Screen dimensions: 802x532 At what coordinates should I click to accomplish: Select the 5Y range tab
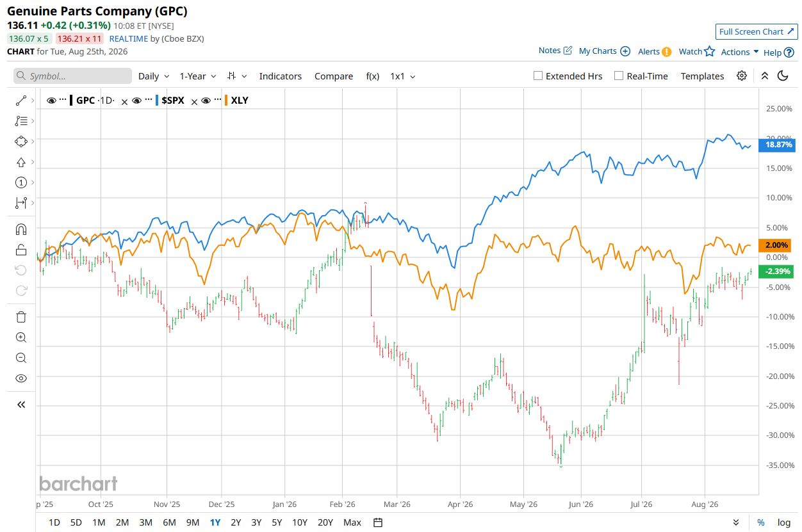pos(277,522)
